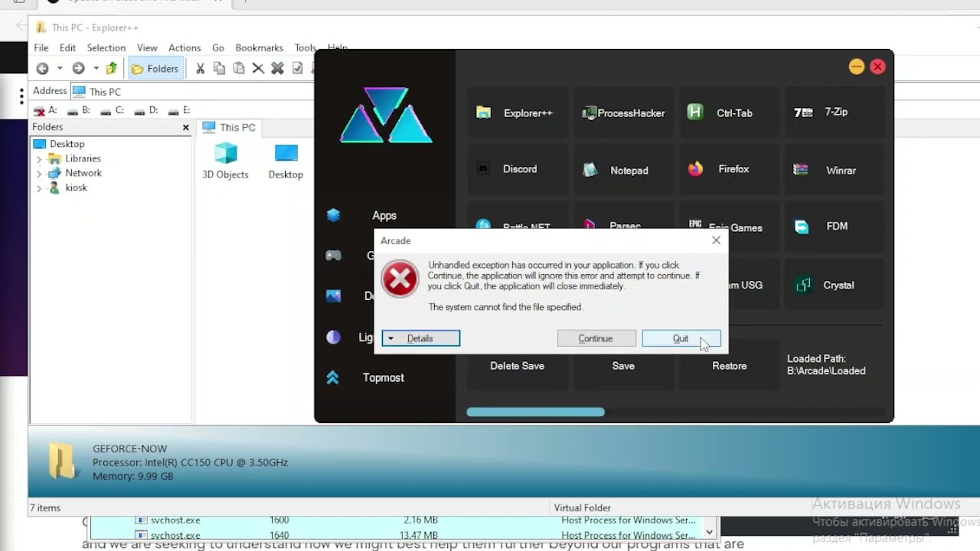
Task: Switch to This PC tab in Explorer++
Action: 229,128
